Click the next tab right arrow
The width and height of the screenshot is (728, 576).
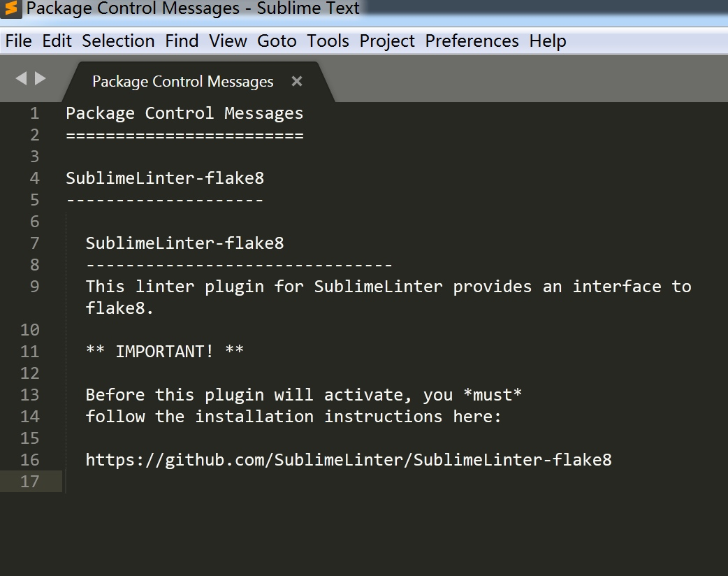[41, 78]
